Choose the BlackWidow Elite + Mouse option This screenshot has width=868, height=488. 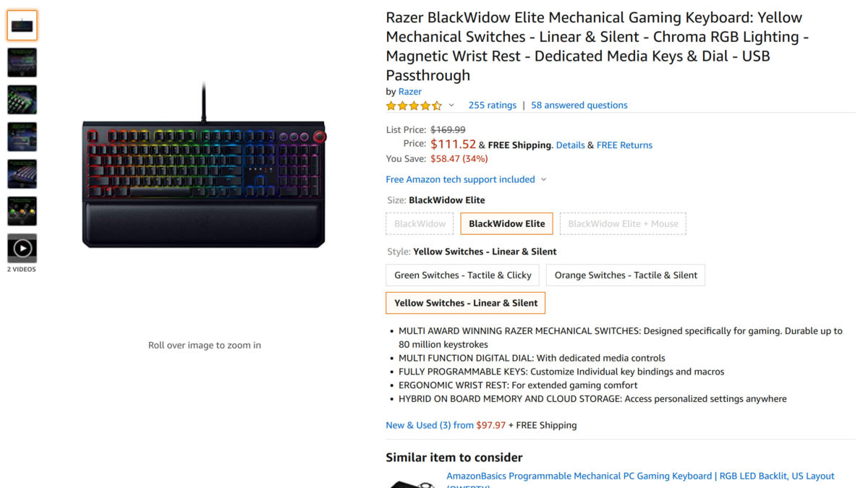click(623, 223)
